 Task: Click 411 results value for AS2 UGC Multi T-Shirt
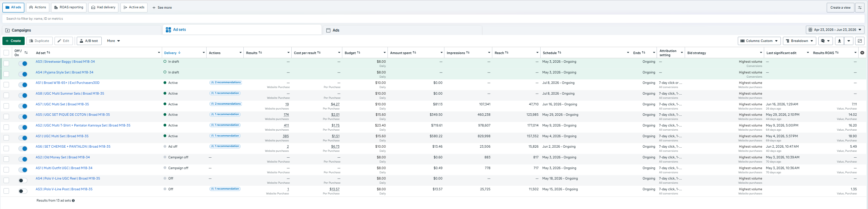286,125
